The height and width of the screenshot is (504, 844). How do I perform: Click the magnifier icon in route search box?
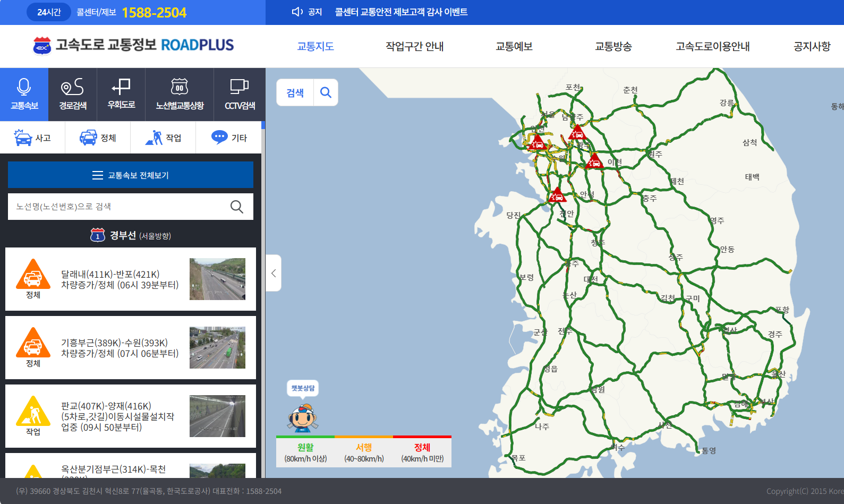coord(237,207)
